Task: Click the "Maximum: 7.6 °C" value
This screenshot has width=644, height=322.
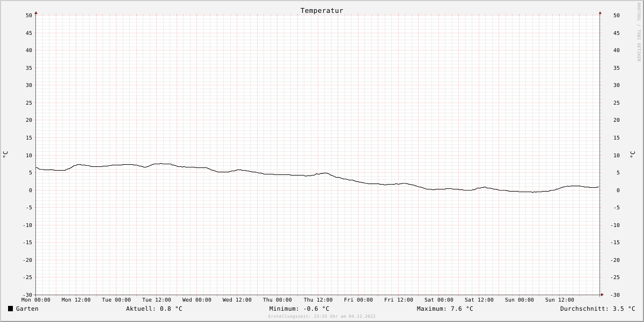Action: [445, 309]
